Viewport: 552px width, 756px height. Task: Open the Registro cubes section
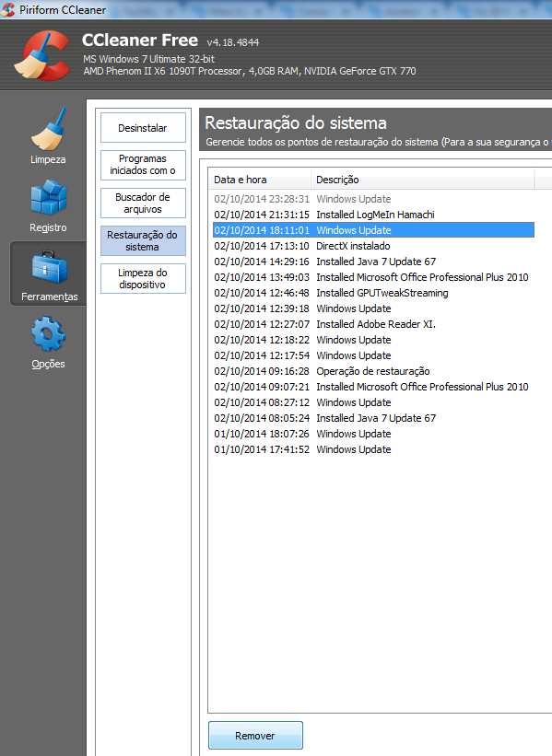48,206
